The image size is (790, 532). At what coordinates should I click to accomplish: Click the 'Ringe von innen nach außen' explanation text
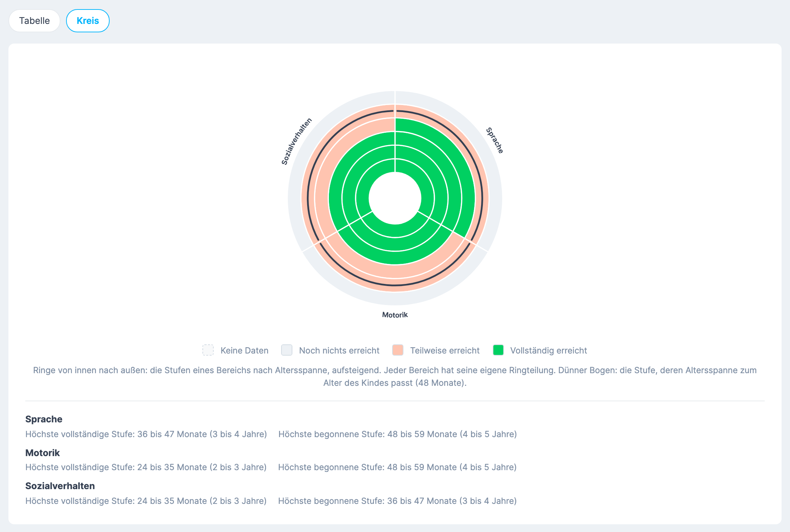pyautogui.click(x=395, y=376)
